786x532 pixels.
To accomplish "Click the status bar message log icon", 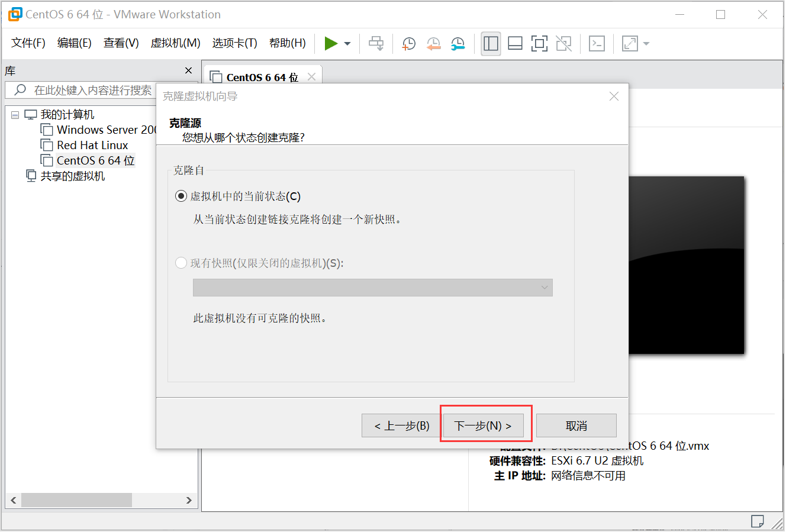I will 757,521.
